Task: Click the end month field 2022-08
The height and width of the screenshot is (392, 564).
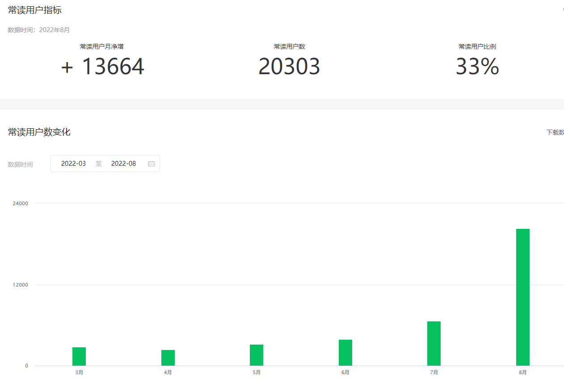Action: 123,164
